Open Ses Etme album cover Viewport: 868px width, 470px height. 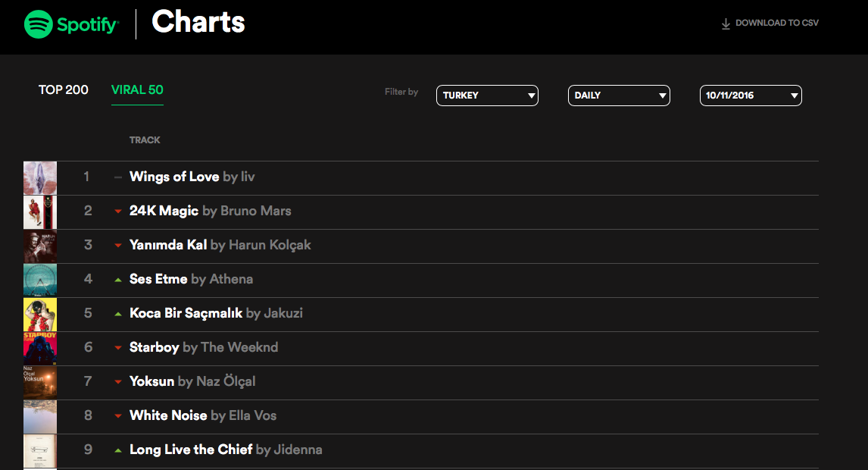pos(40,280)
